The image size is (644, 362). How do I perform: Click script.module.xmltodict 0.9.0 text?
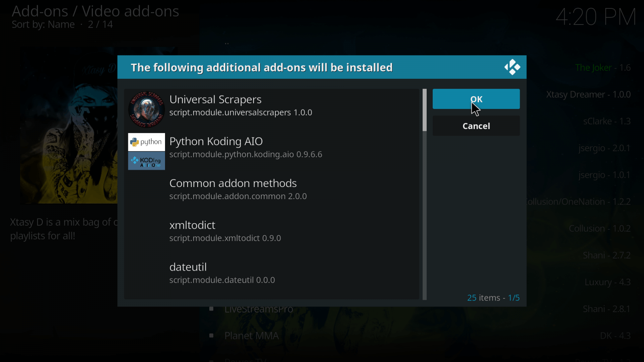225,238
